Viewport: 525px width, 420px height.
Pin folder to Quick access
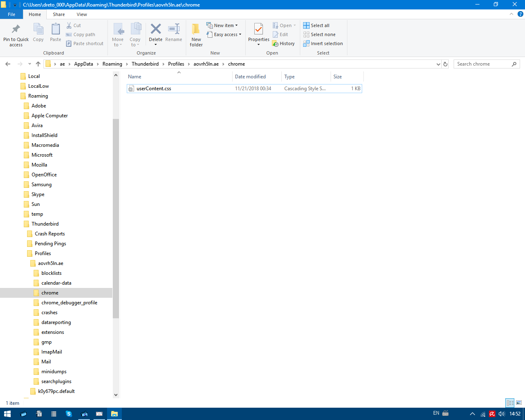point(16,35)
